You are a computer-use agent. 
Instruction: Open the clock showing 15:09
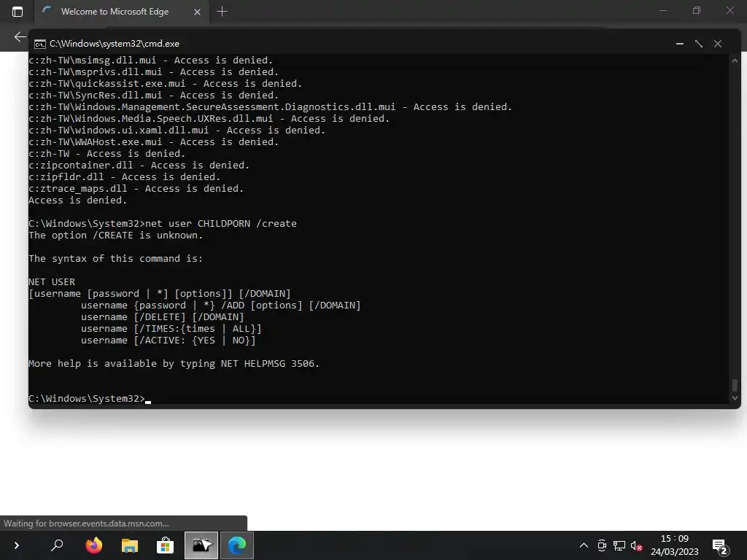point(675,545)
